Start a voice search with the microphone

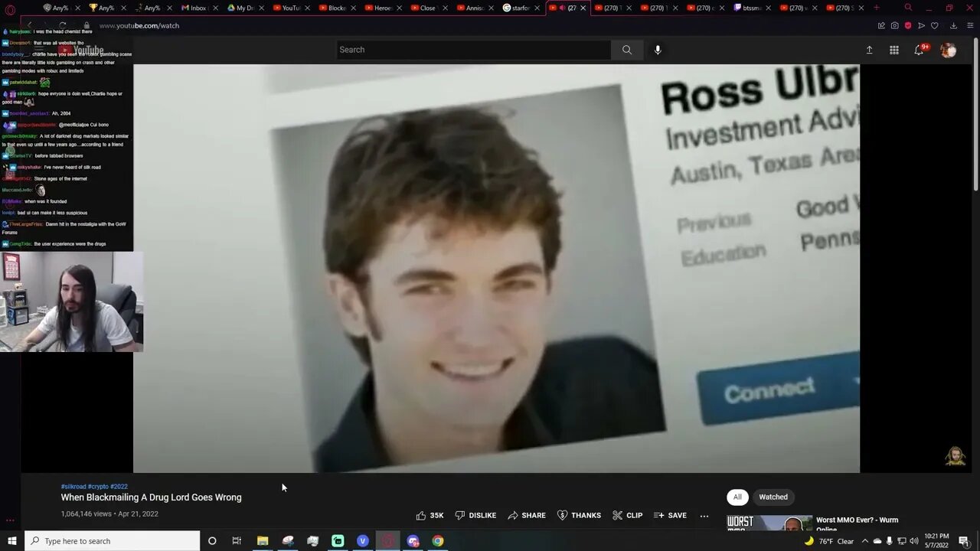point(658,50)
